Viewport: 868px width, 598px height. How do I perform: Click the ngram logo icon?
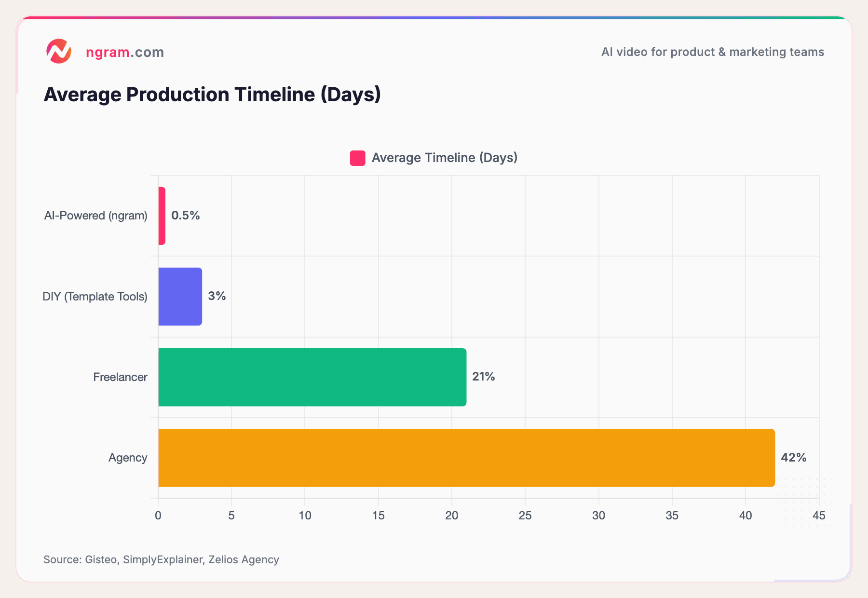[x=59, y=51]
